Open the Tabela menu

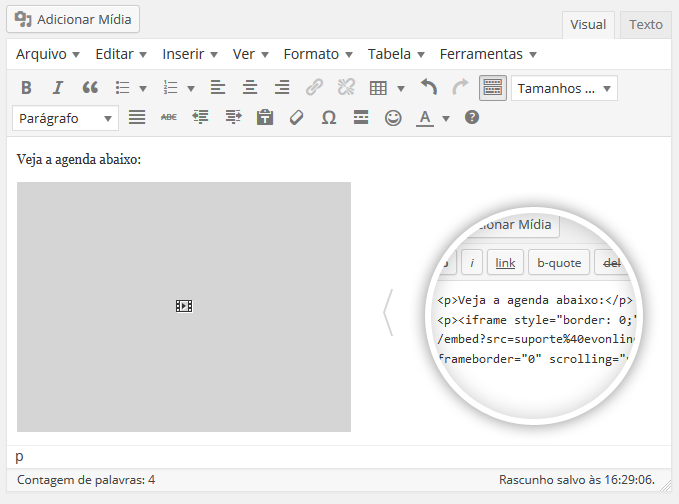(396, 54)
